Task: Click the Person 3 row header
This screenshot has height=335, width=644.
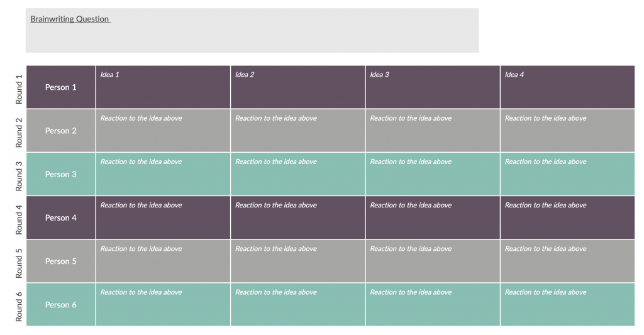Action: [61, 174]
